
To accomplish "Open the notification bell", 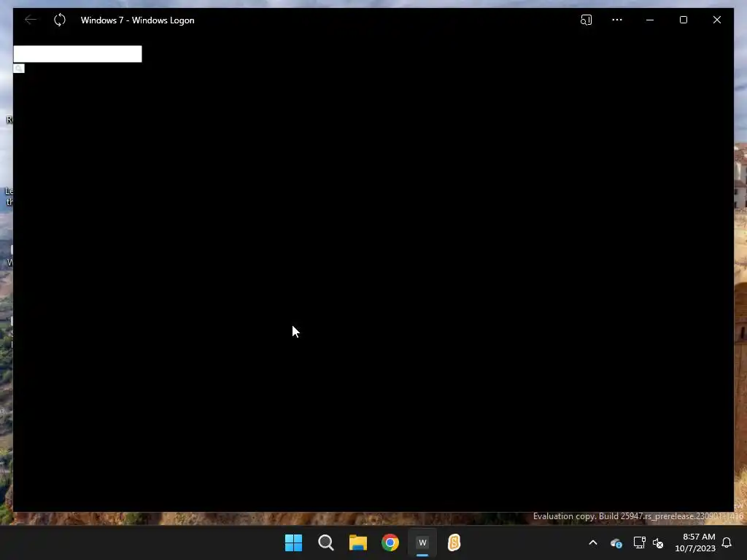I will [727, 542].
